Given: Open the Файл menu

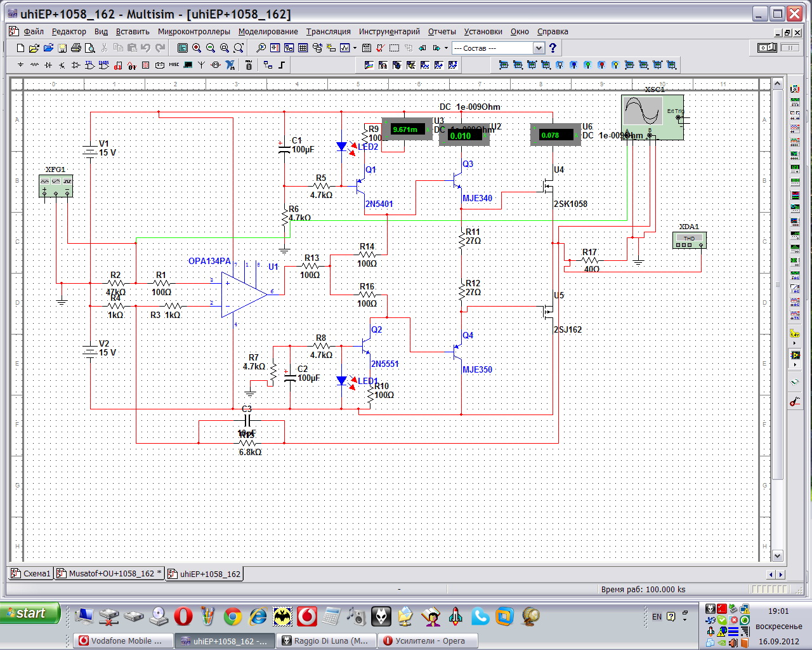Looking at the screenshot, I should (34, 31).
